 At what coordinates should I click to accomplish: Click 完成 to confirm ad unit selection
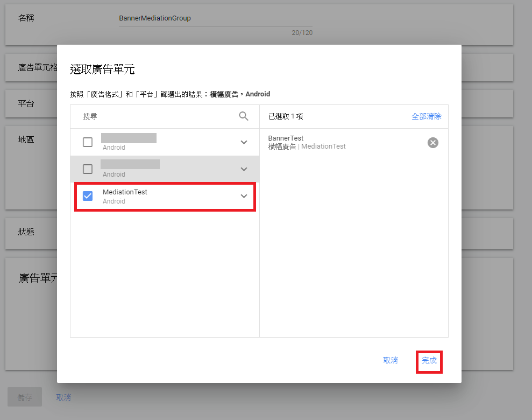click(x=429, y=360)
